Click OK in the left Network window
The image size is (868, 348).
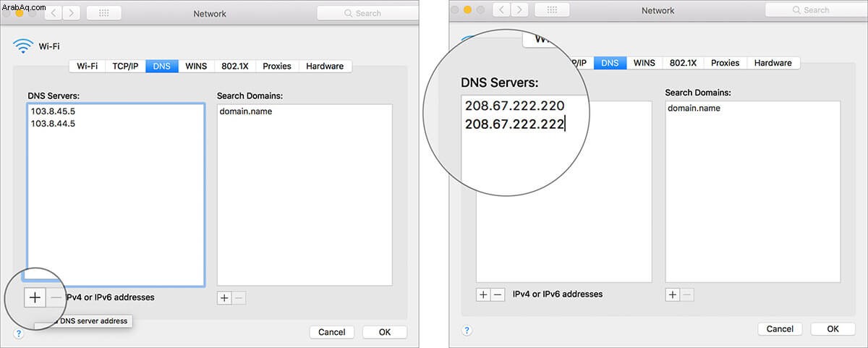tap(385, 332)
